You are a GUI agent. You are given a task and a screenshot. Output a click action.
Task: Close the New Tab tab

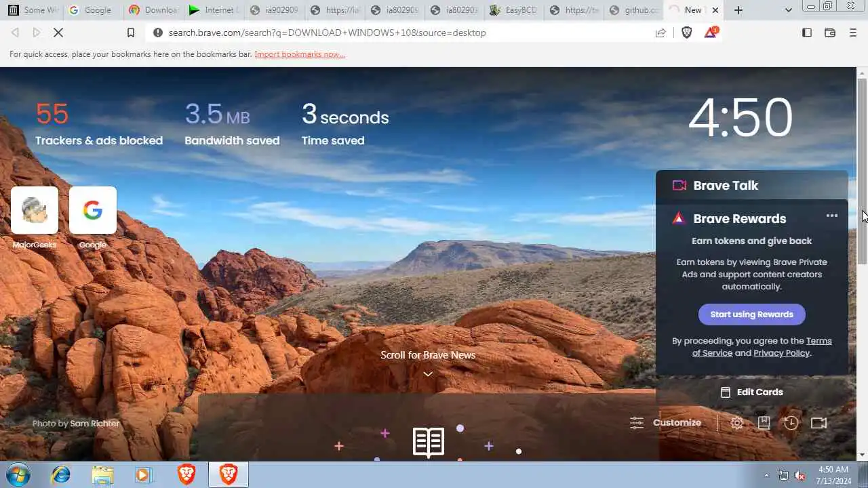tap(715, 10)
